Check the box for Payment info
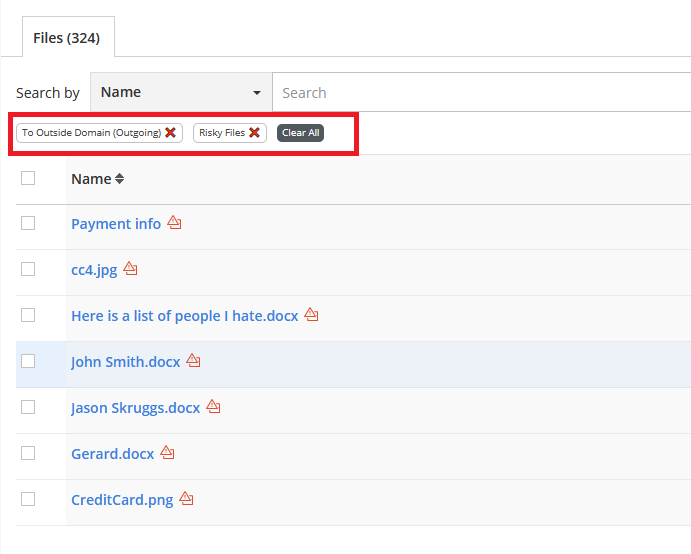691x554 pixels. click(28, 223)
